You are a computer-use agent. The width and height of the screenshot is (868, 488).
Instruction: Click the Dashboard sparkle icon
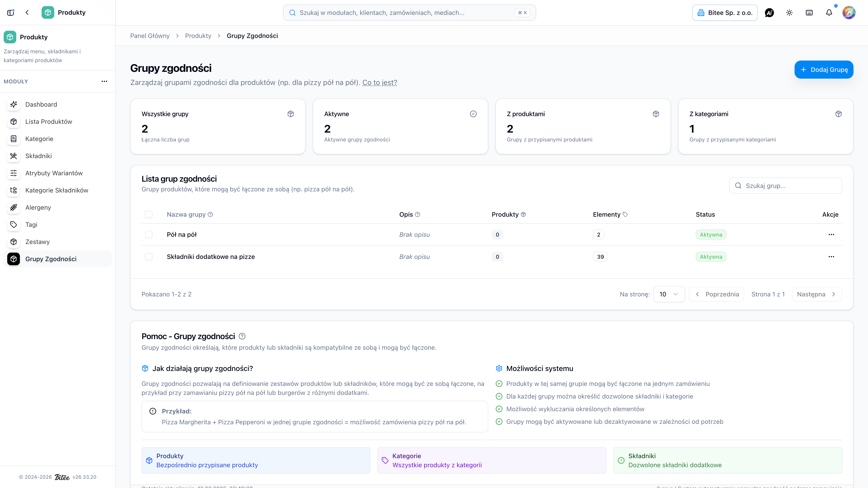pos(14,104)
